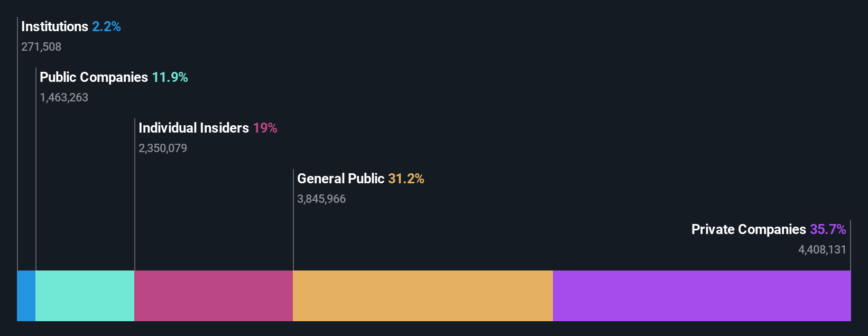Click the 3,845,966 shares value
Viewport: 868px width, 336px height.
321,199
